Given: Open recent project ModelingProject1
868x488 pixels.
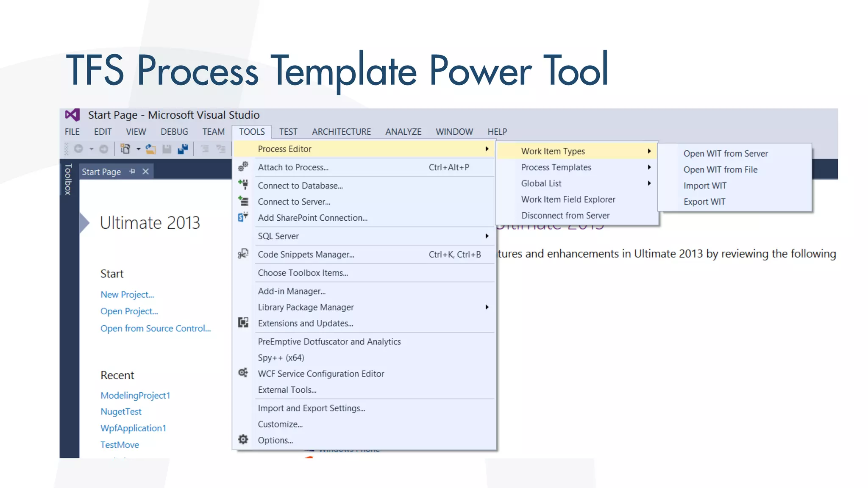Looking at the screenshot, I should 135,395.
